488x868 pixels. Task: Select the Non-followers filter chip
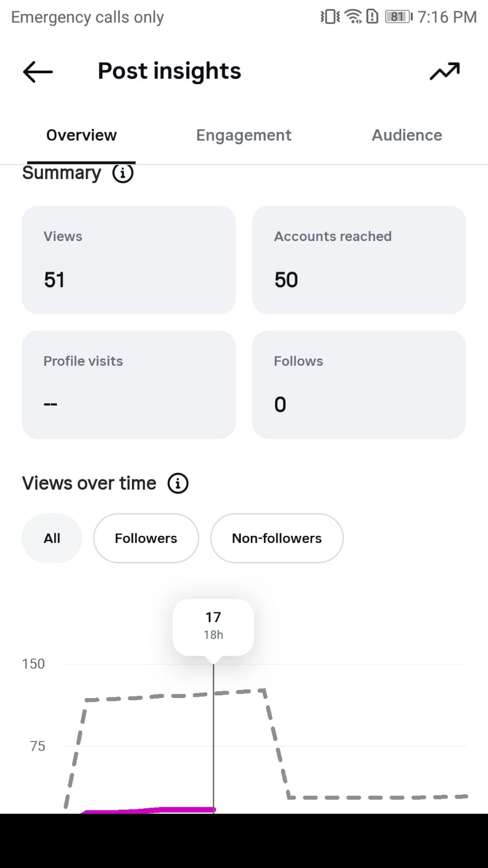point(277,538)
